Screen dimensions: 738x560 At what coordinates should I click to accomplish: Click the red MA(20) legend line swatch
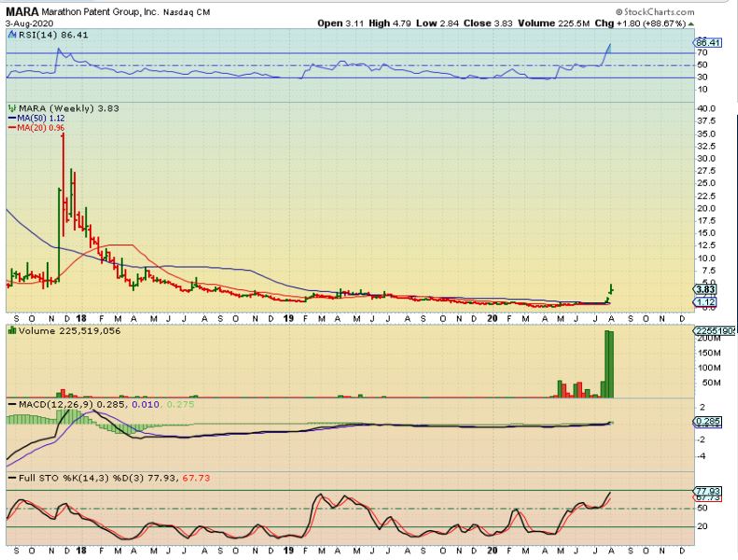pos(12,128)
